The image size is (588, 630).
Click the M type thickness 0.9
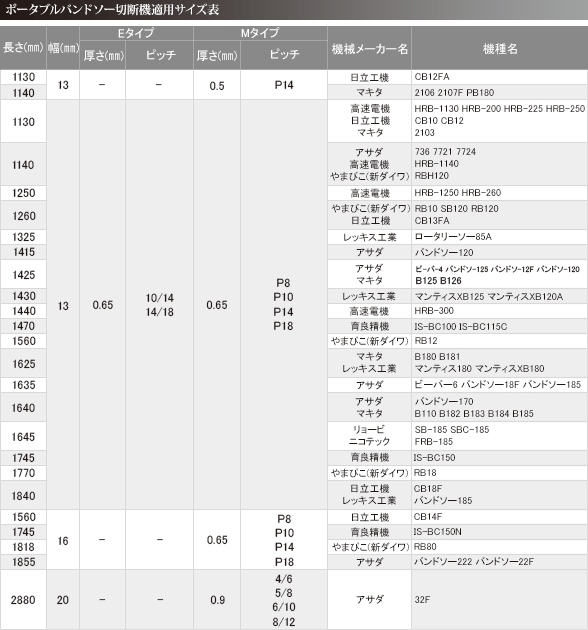coord(217,600)
